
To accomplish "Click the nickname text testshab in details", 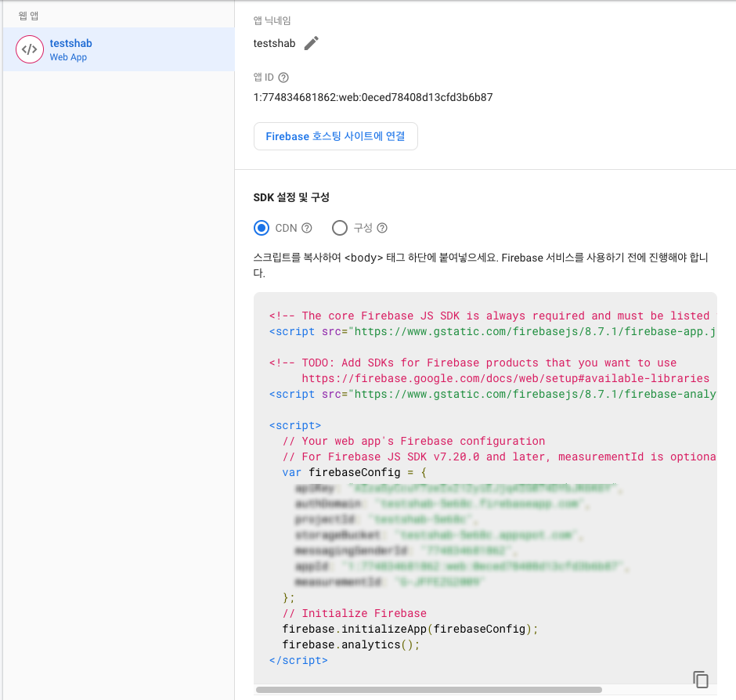I will 275,43.
